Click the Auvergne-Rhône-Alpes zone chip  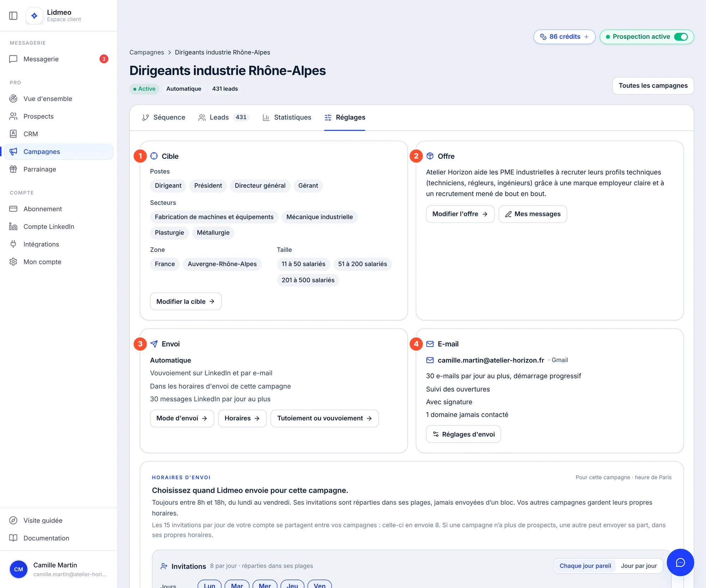point(222,264)
